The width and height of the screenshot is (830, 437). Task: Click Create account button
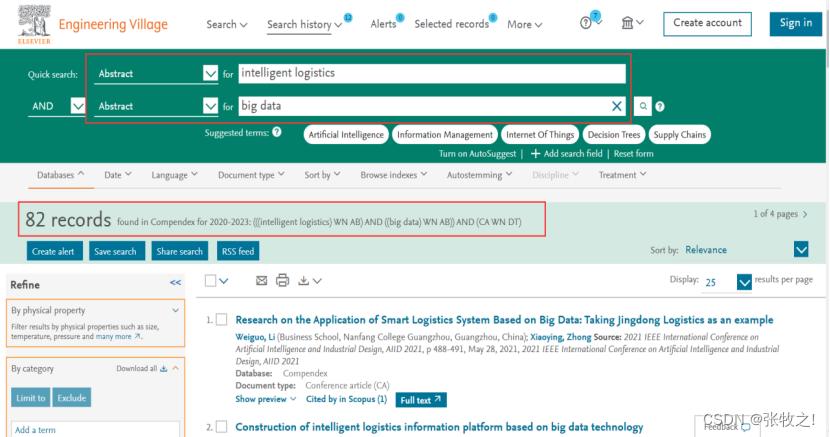coord(707,24)
